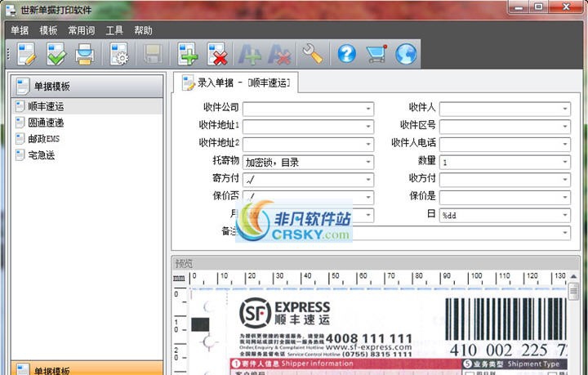Minimize the 世新单据打印软件 window
The height and width of the screenshot is (375, 588).
point(519,7)
